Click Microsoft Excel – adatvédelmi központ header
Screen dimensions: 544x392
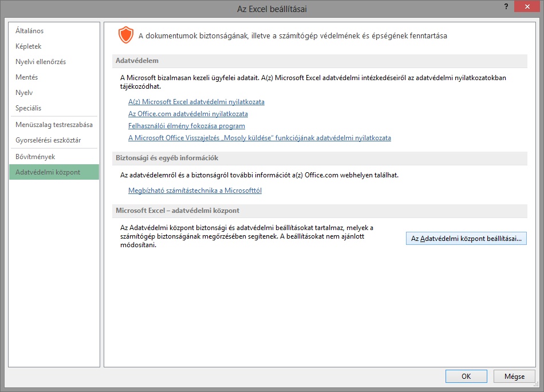click(320, 211)
